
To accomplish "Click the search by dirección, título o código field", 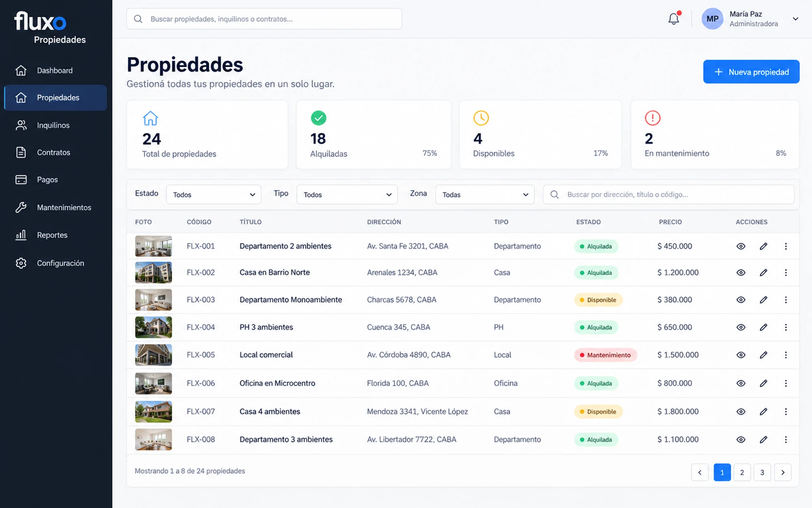I will 668,195.
